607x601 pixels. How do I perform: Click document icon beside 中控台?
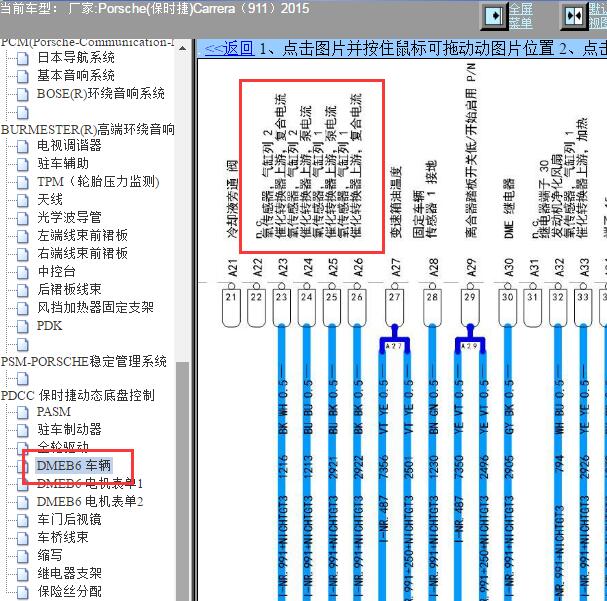coord(22,272)
